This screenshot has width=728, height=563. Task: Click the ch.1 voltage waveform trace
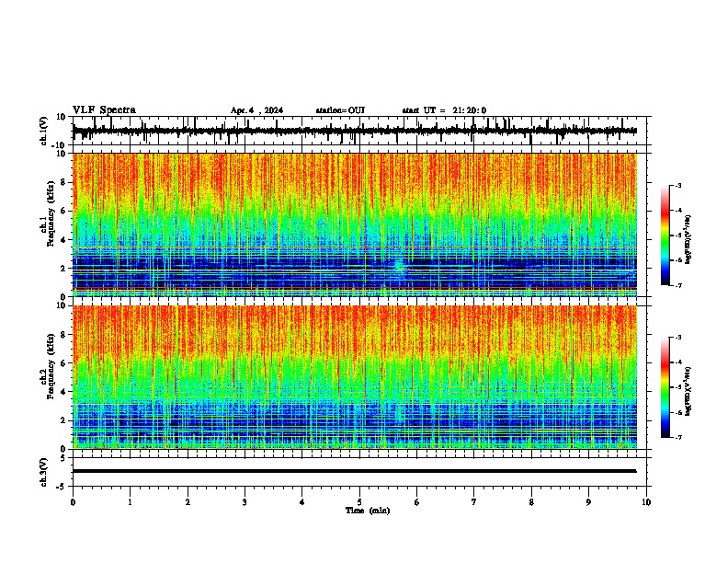[x=354, y=131]
